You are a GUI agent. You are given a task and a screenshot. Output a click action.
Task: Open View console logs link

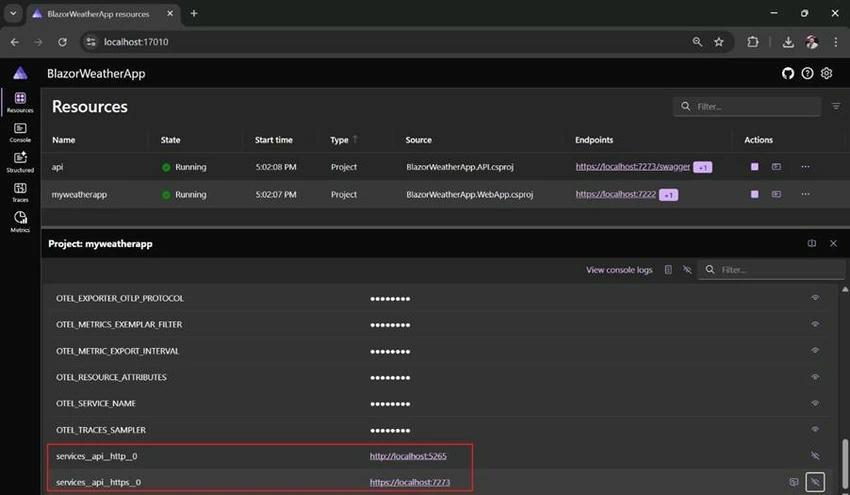619,270
